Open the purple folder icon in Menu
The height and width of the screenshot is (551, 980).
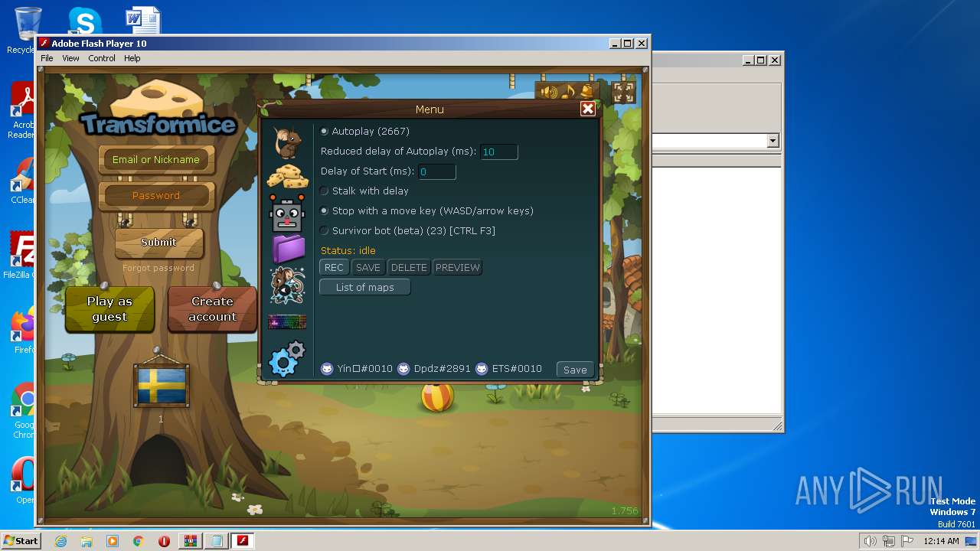click(288, 249)
